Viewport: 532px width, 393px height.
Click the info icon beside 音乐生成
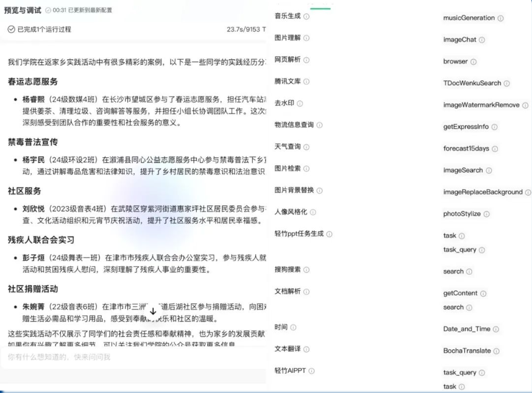[307, 16]
